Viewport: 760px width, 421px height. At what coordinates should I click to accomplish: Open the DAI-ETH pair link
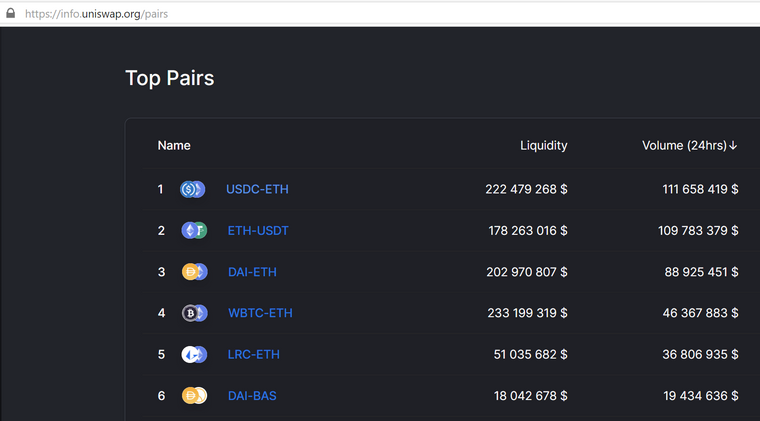click(252, 272)
